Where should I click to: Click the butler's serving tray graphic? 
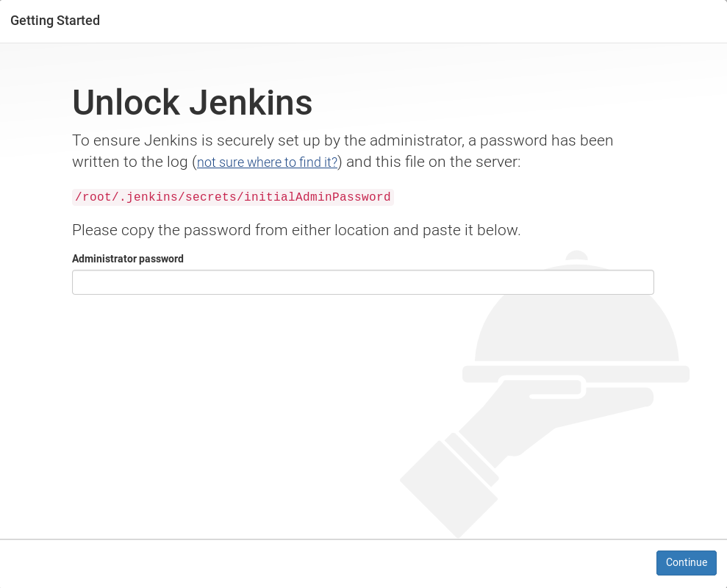point(576,375)
